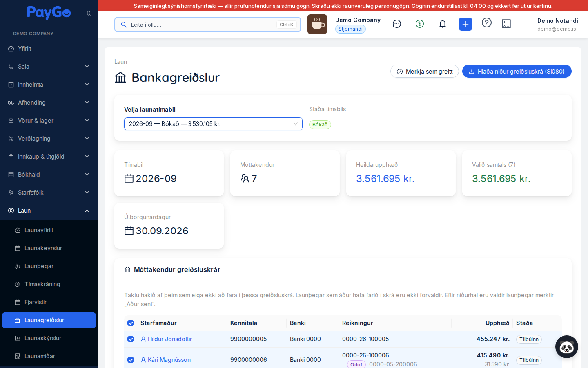The image size is (588, 368).
Task: Open Hildur Jónsdóttir employee link
Action: [166, 339]
